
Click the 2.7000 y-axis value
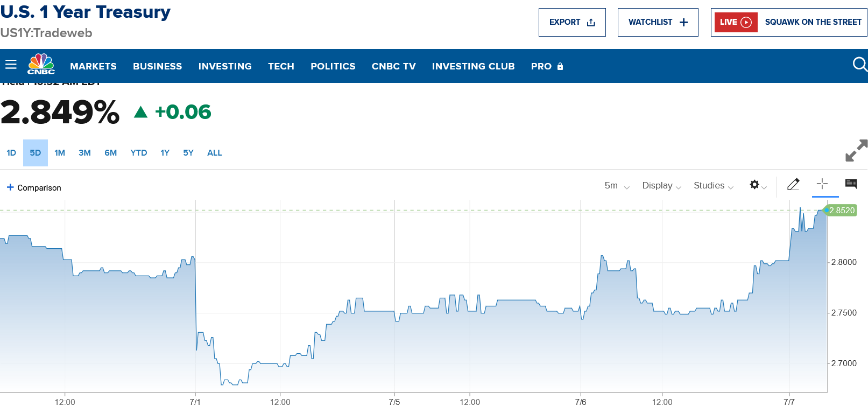844,363
